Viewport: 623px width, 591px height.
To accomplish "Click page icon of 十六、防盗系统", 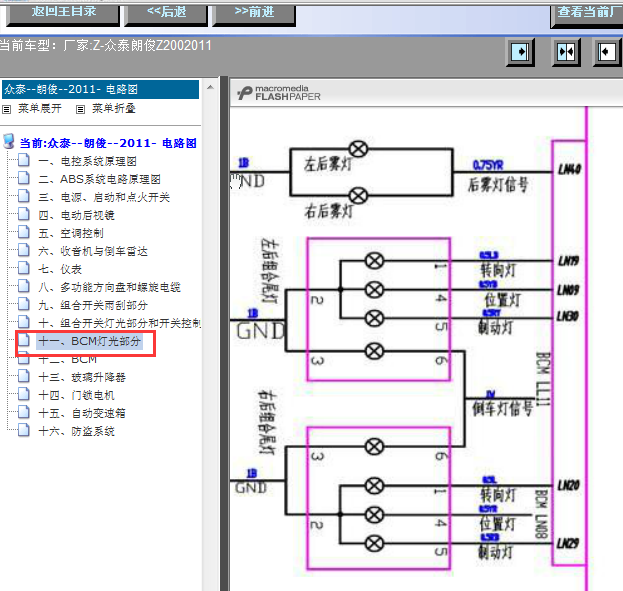I will pos(23,430).
